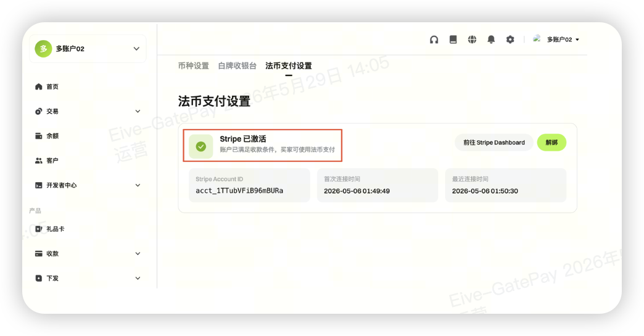This screenshot has width=644, height=336.
Task: Expand the 下发 menu chevron
Action: pyautogui.click(x=138, y=278)
